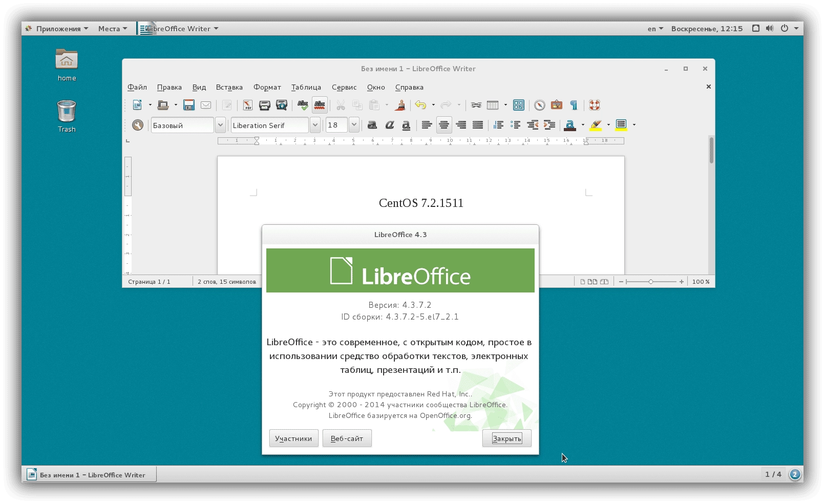Click the yellow undo arrow icon
The height and width of the screenshot is (504, 825).
(420, 105)
